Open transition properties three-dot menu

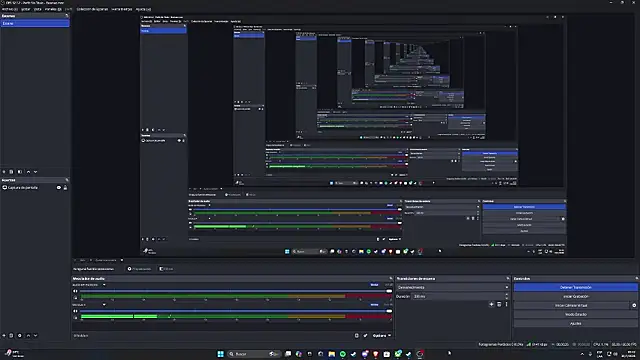point(507,304)
